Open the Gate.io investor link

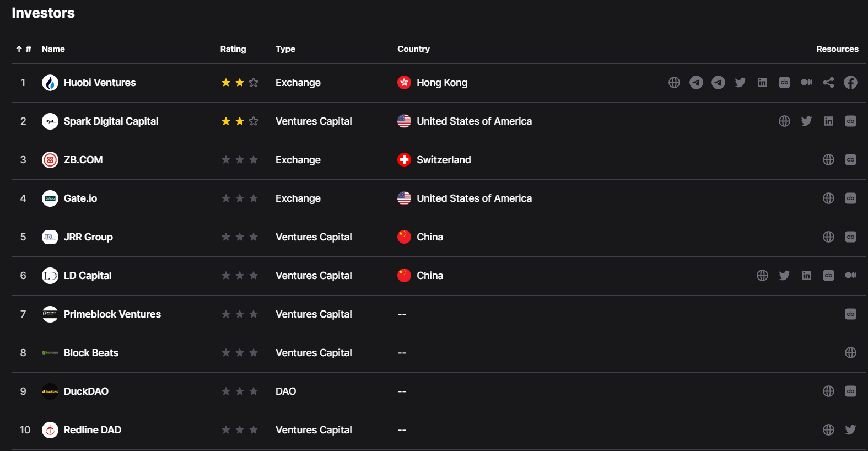click(x=80, y=198)
